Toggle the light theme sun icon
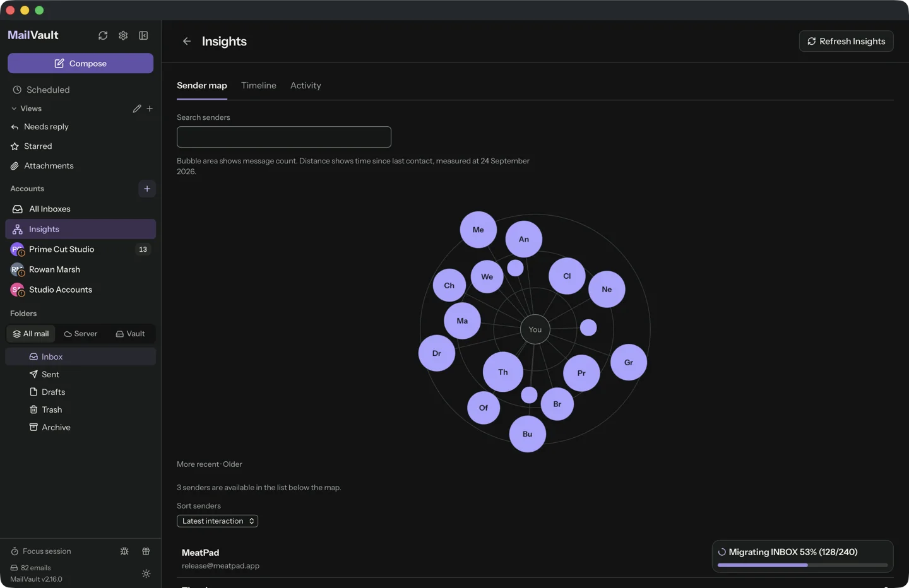This screenshot has width=909, height=588. point(146,574)
